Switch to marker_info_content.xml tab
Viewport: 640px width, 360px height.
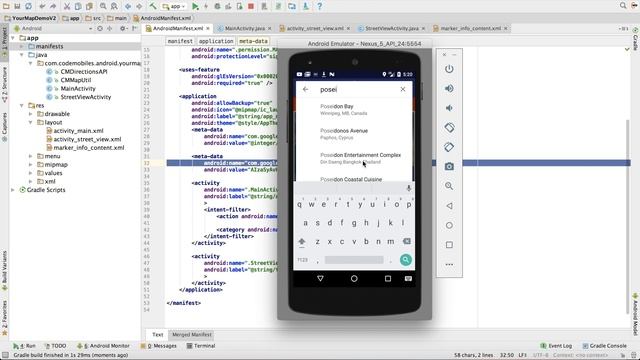[x=470, y=29]
